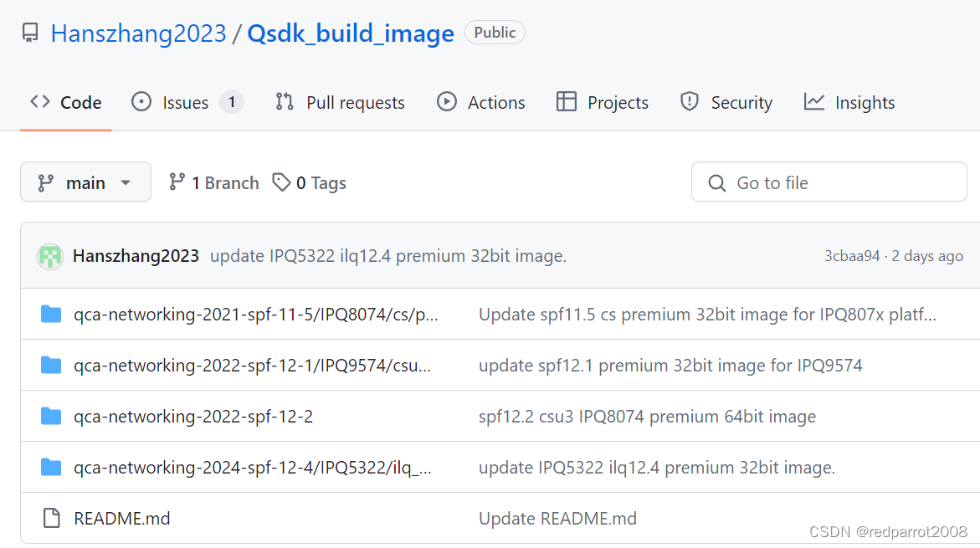Click Hanszhang2023's avatar thumbnail
This screenshot has width=980, height=548.
tap(49, 256)
